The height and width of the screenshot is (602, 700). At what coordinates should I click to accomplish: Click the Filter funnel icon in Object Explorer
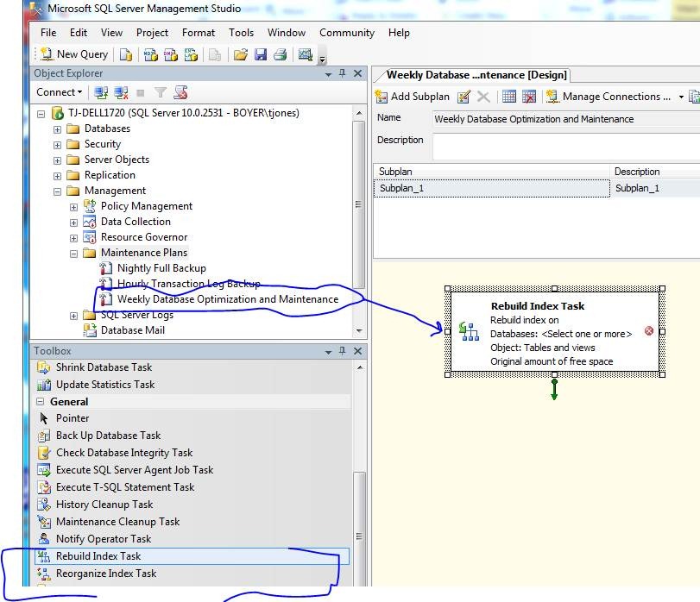pos(161,93)
